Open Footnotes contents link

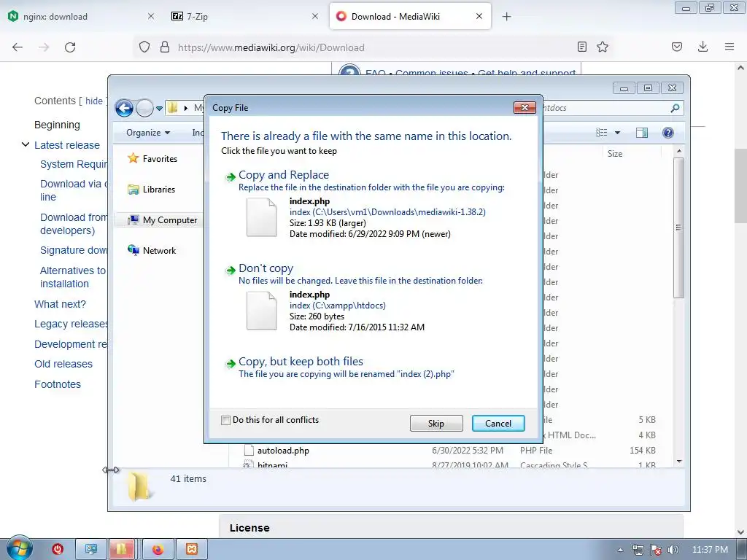tap(58, 384)
